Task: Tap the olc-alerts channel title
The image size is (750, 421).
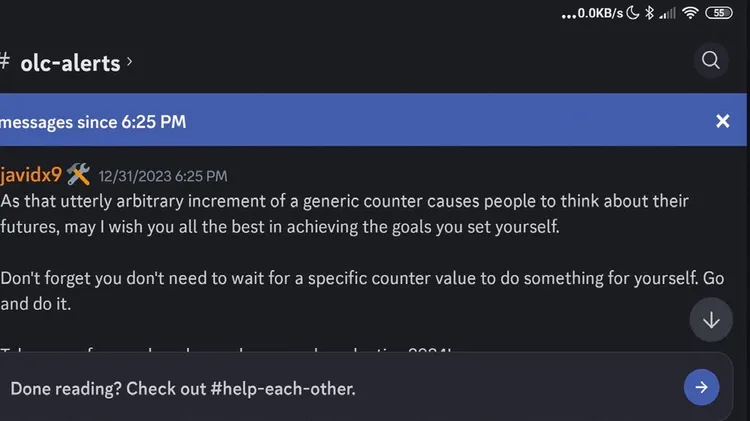Action: pyautogui.click(x=70, y=63)
